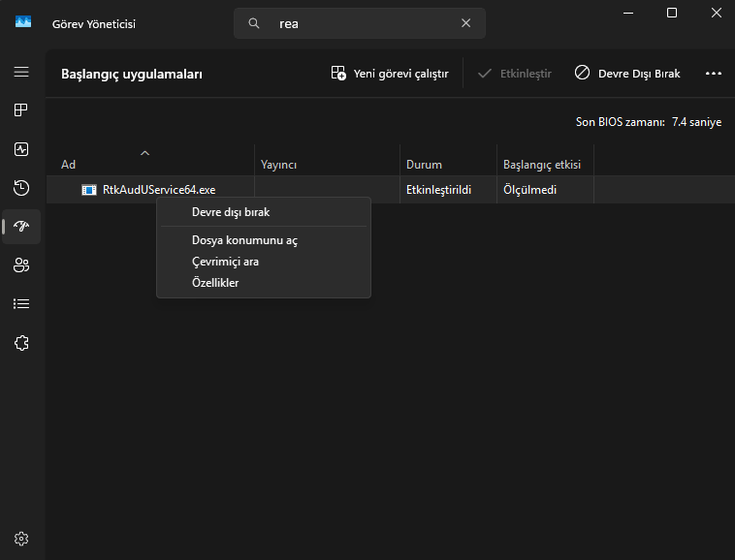This screenshot has width=735, height=560.
Task: Click RtkAudUService64.exe file icon
Action: (x=89, y=190)
